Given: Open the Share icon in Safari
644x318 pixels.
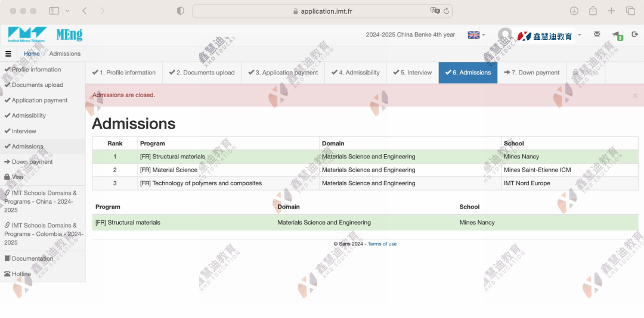Looking at the screenshot, I should point(593,11).
